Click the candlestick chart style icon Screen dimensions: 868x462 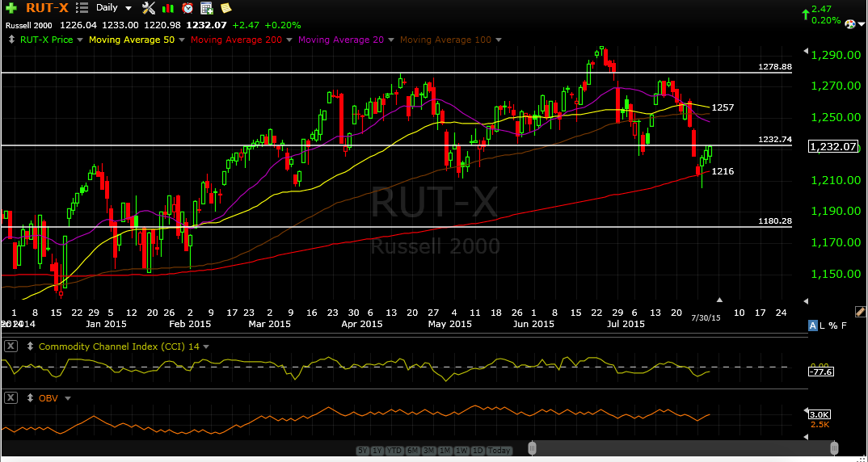coord(168,8)
